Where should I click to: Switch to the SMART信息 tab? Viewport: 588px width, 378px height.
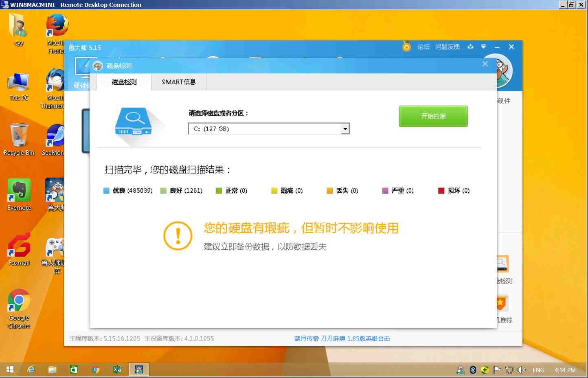pyautogui.click(x=179, y=82)
